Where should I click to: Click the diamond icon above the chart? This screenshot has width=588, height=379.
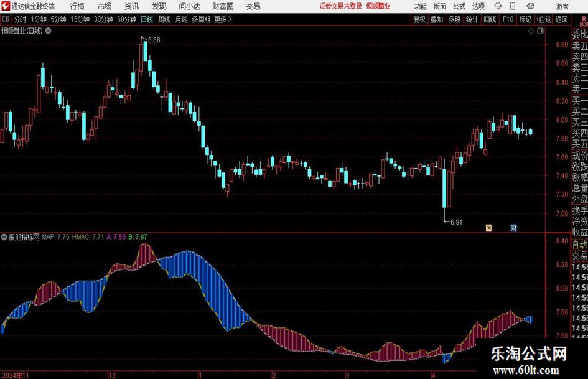[531, 31]
